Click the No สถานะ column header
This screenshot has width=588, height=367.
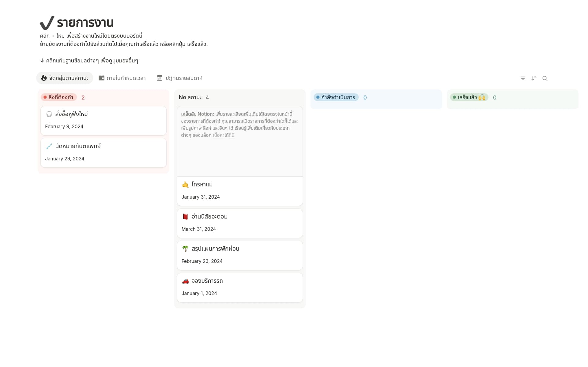tap(190, 97)
